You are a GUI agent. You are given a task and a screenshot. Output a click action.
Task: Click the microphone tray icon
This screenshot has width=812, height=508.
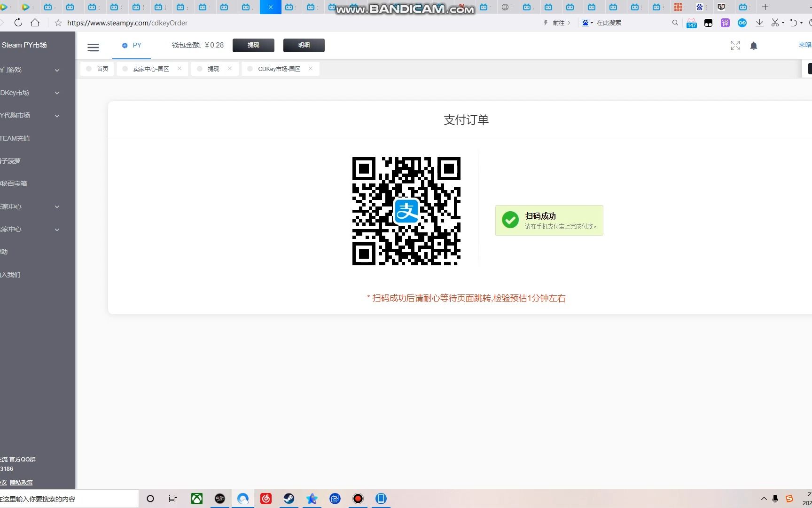(775, 499)
